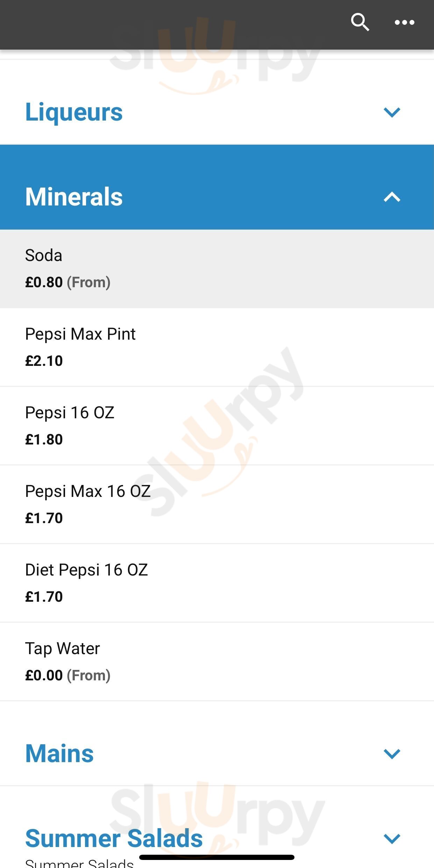Choose the Soda menu item

tap(44, 255)
